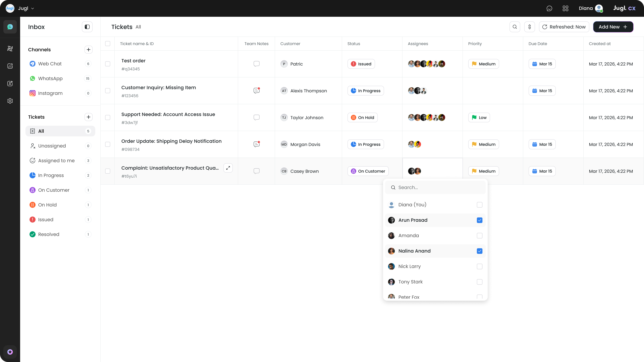Click assignee avatars for Alexis Thompson ticket
Viewport: 644px width, 362px height.
pos(417,91)
